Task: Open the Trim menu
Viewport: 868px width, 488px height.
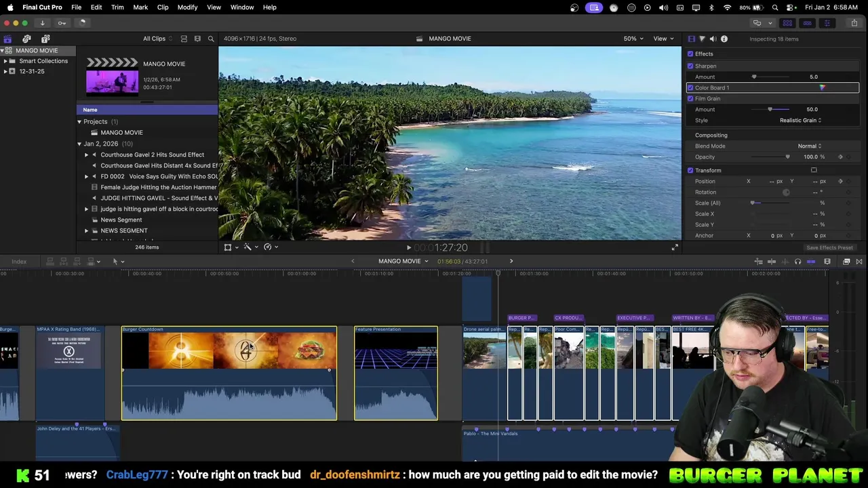Action: pos(117,7)
